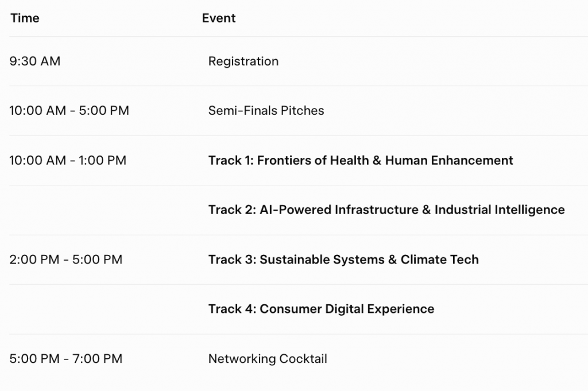Select the Semi-Finals Pitches event
This screenshot has width=588, height=391.
[266, 111]
